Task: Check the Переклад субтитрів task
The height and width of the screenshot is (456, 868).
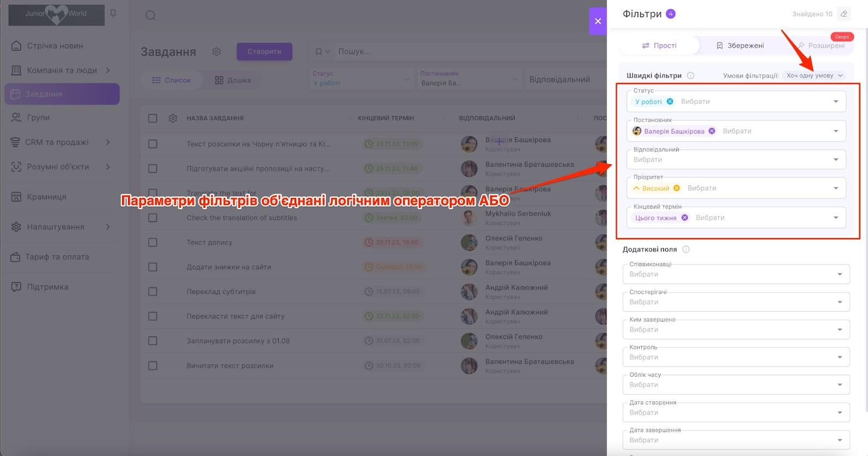Action: (x=153, y=292)
